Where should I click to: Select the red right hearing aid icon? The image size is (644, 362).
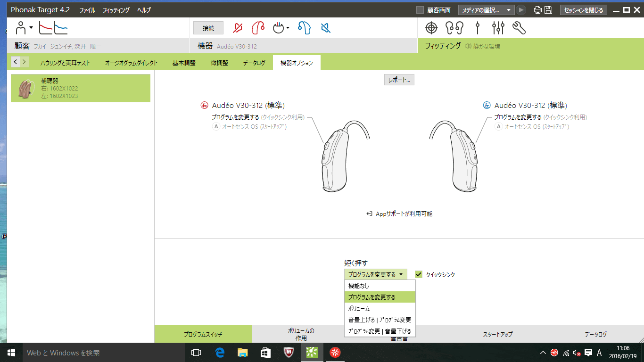coord(258,28)
